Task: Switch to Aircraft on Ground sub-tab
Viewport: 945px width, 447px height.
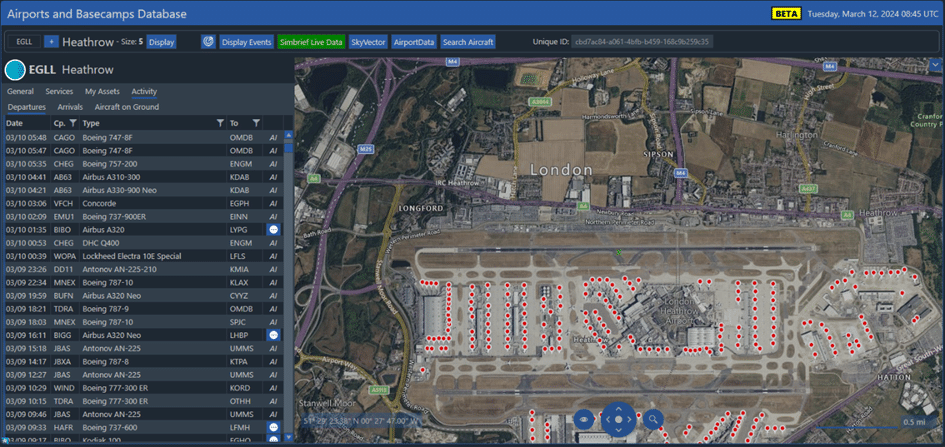Action: point(127,107)
